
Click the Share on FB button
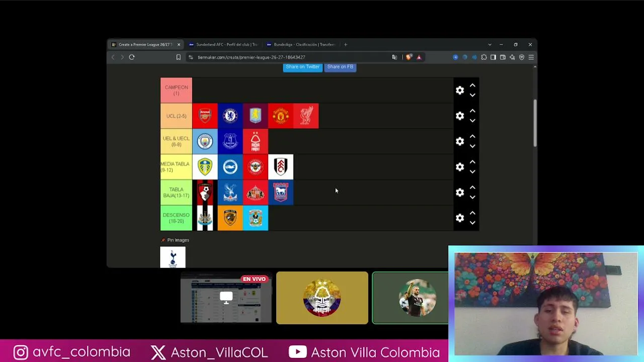tap(340, 67)
